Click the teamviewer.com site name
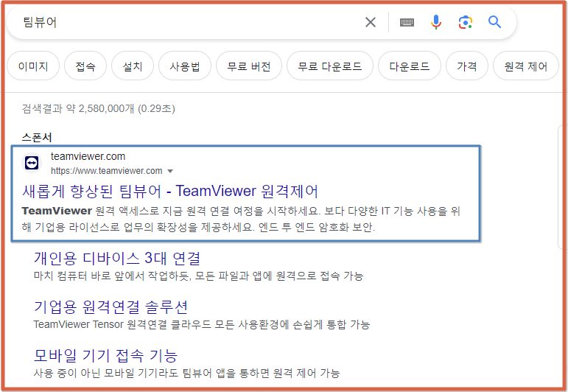Screen dimensions: 568x392 88,156
